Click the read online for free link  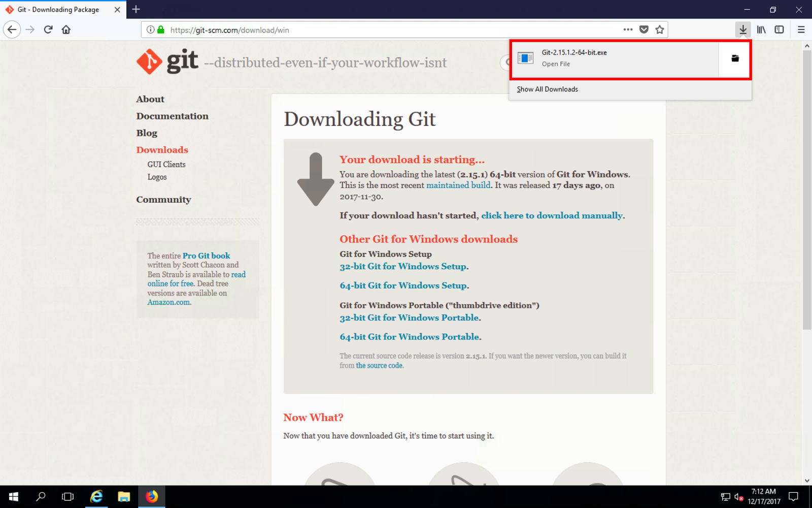click(196, 279)
